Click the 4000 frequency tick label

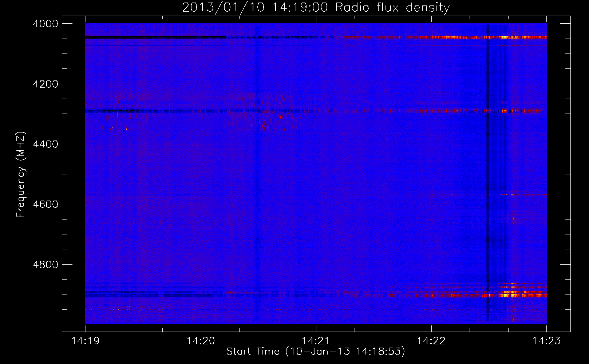46,24
